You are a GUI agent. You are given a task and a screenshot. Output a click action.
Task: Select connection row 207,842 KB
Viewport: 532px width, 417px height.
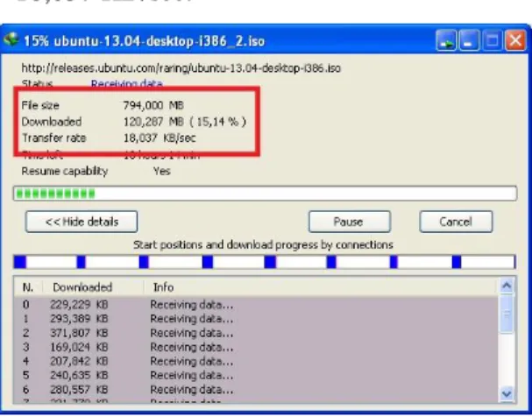(x=257, y=362)
